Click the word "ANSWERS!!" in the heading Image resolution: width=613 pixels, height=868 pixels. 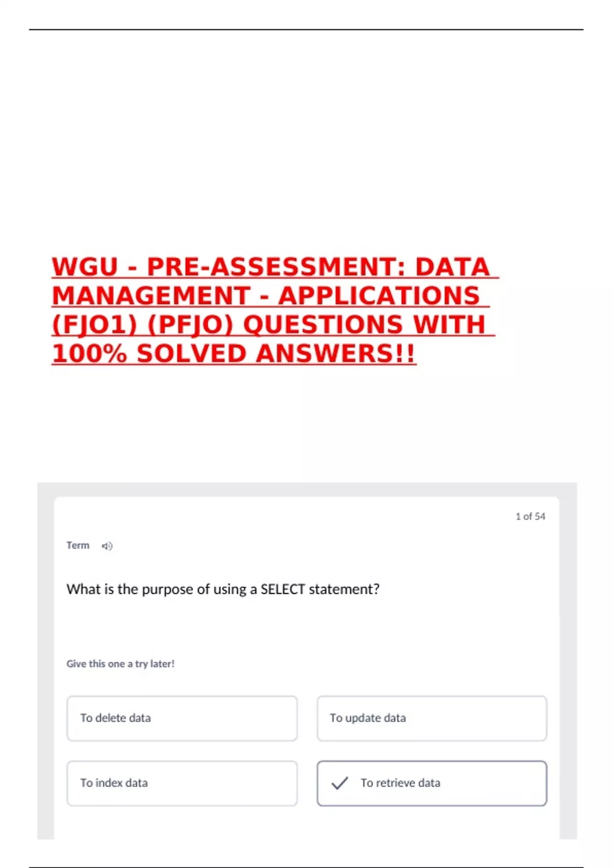tap(336, 354)
